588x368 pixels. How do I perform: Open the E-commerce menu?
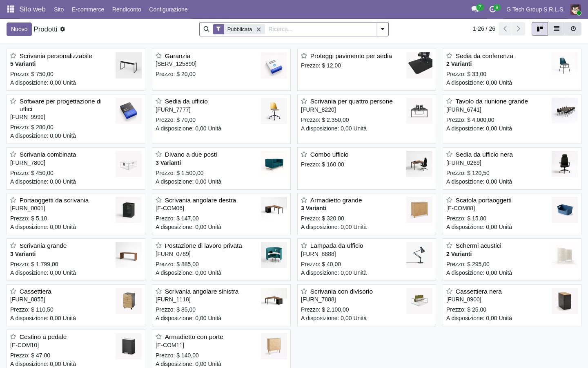(88, 9)
